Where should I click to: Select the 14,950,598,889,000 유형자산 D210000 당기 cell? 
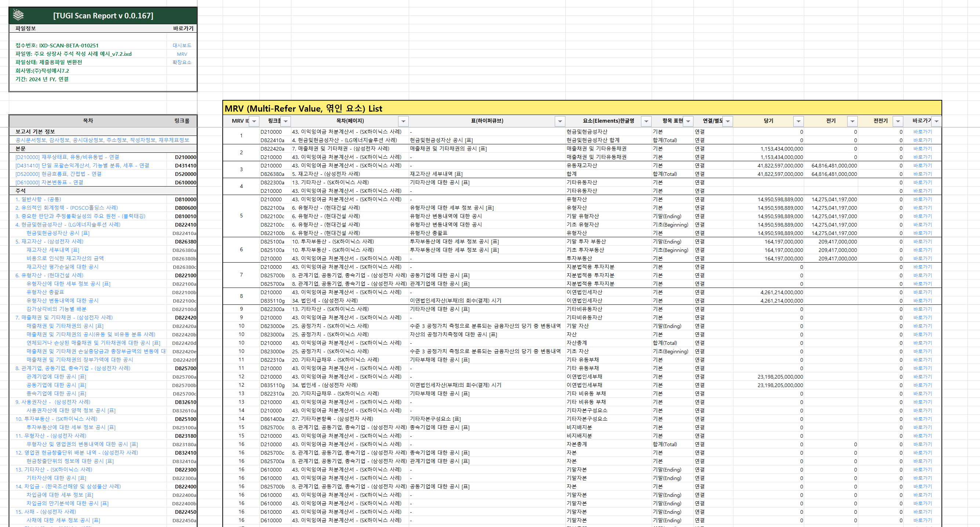click(780, 199)
